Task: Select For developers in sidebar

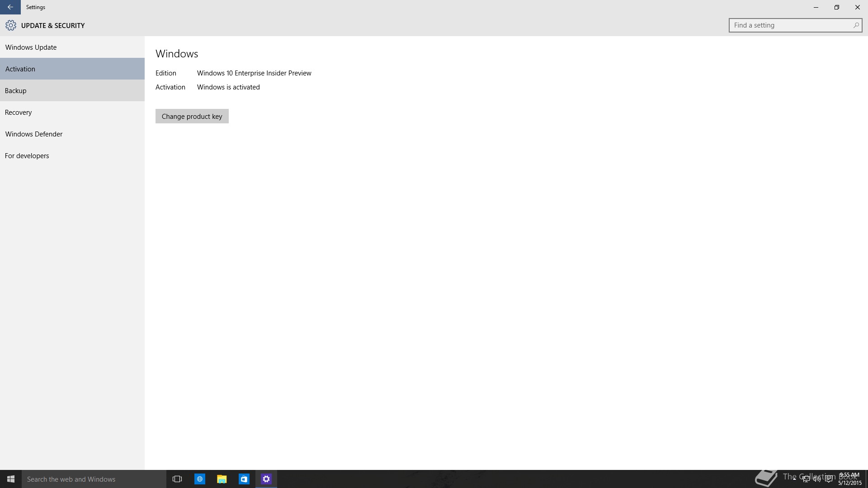Action: [x=27, y=155]
